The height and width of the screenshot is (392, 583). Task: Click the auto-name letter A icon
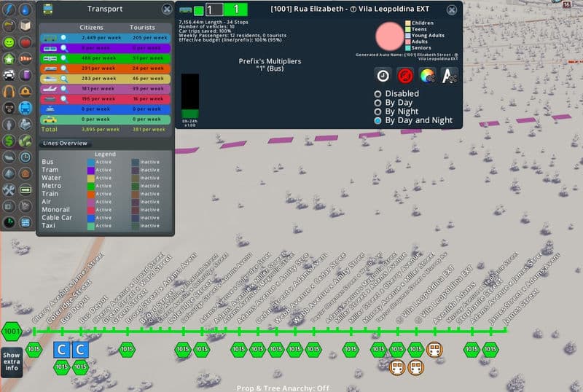click(x=450, y=75)
